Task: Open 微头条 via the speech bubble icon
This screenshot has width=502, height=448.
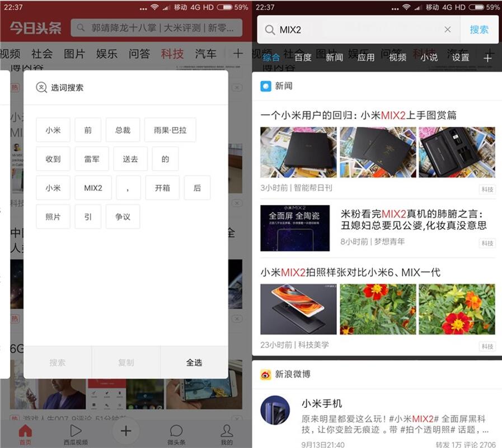Action: pos(176,431)
